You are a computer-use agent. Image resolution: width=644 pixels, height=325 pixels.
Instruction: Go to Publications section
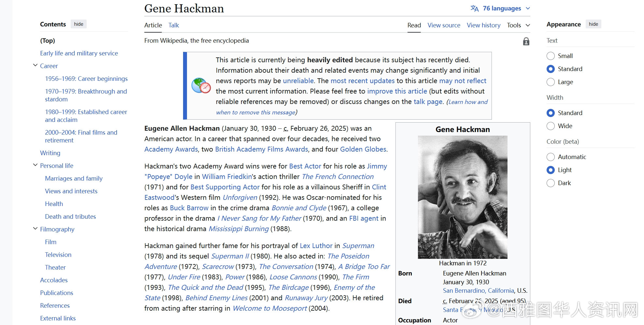56,293
